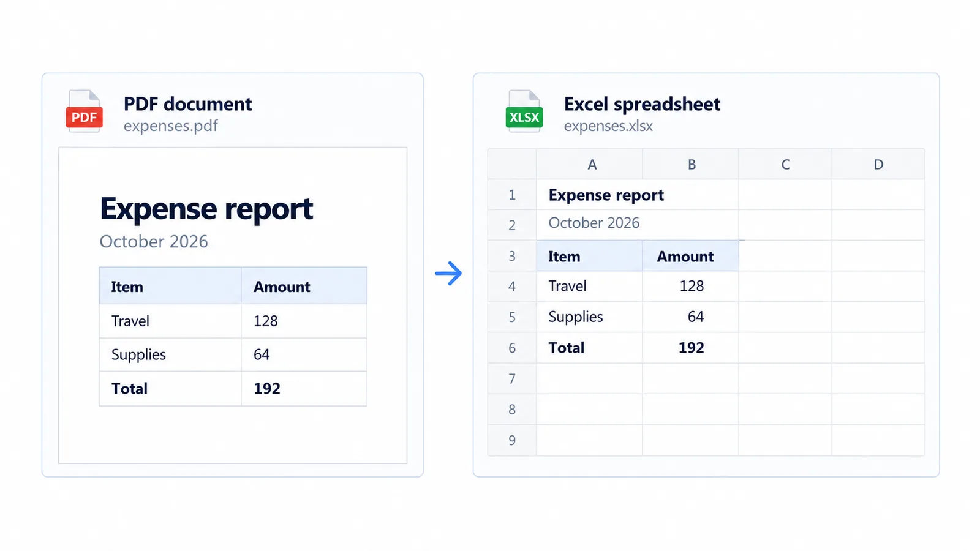
Task: Select row 7 header in spreadsheet
Action: [512, 379]
